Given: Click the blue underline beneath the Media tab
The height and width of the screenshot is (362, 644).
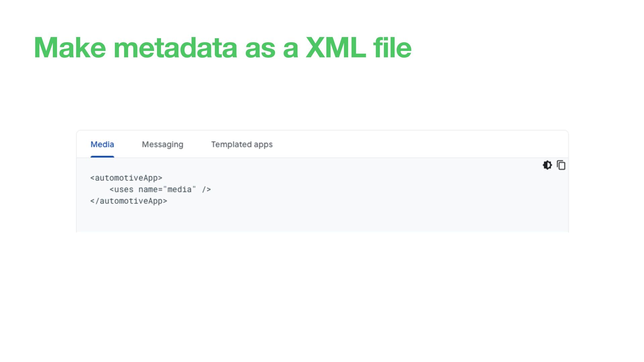Looking at the screenshot, I should pos(102,157).
